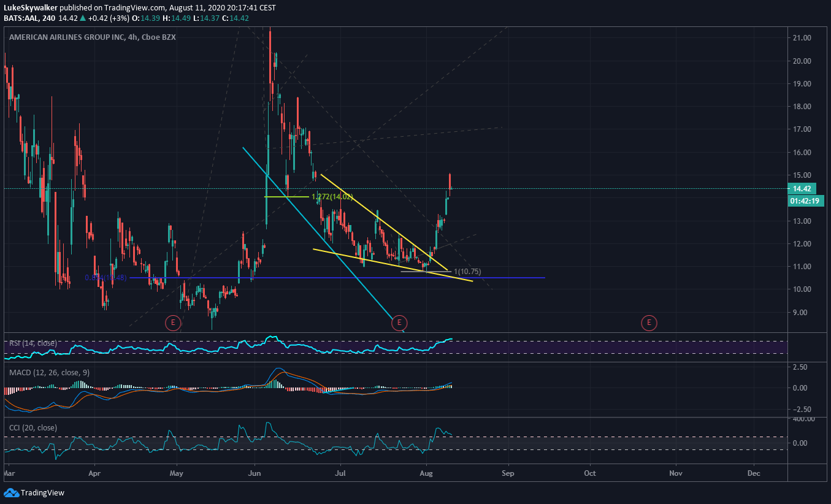Click the 9.00 price axis label

[800, 312]
